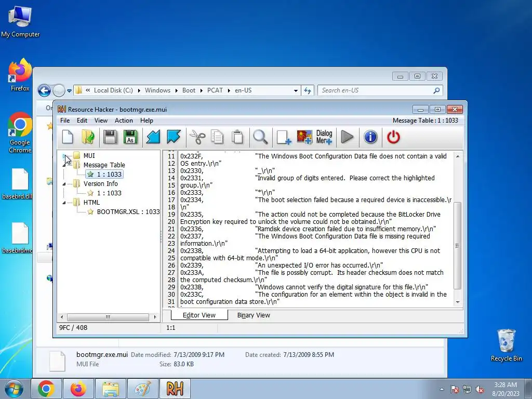
Task: Select the Message Table folder label
Action: tap(104, 165)
